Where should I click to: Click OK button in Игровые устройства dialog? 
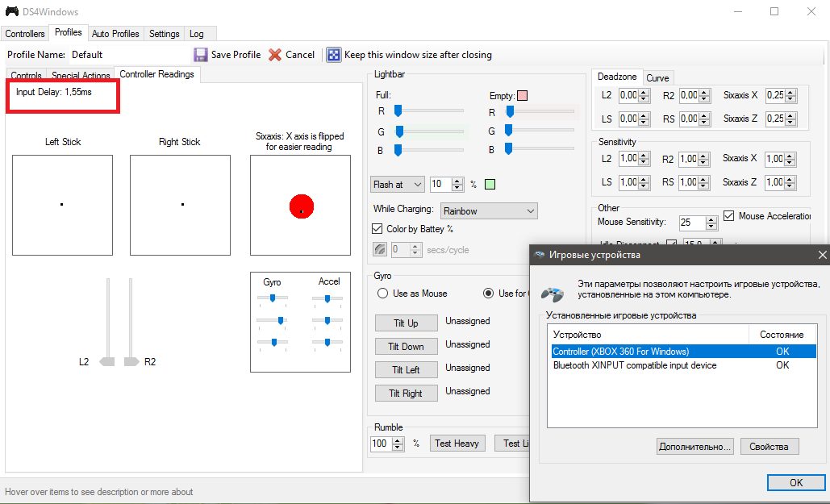[x=796, y=482]
